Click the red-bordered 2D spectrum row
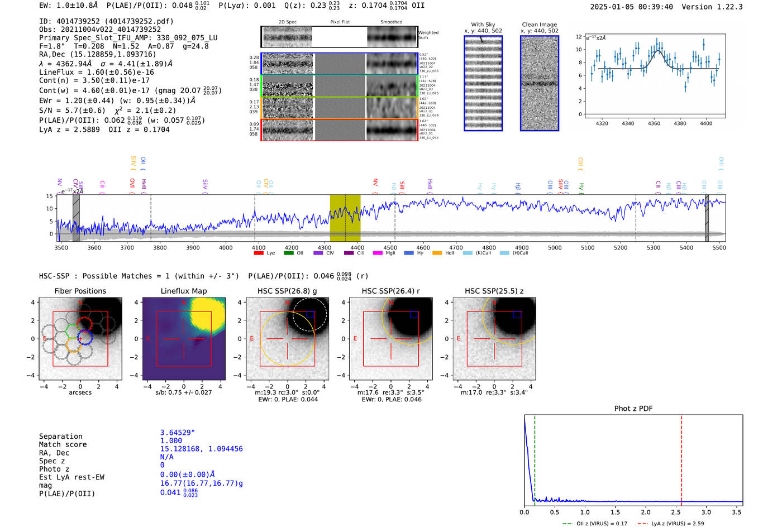 [340, 130]
